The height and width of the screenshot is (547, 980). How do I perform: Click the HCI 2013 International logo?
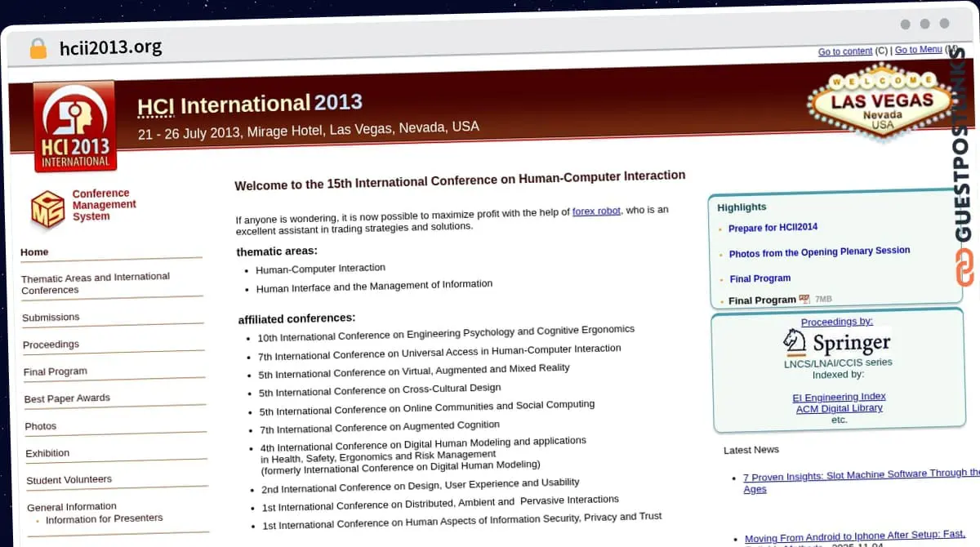pos(75,127)
